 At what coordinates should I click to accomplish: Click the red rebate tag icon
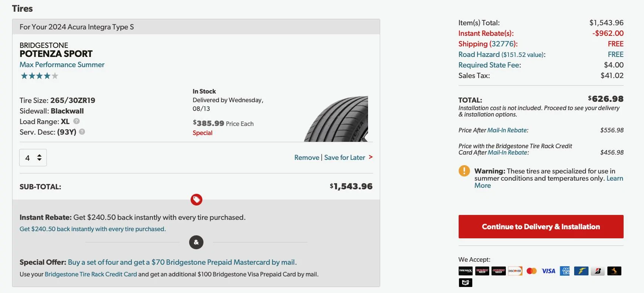click(196, 199)
